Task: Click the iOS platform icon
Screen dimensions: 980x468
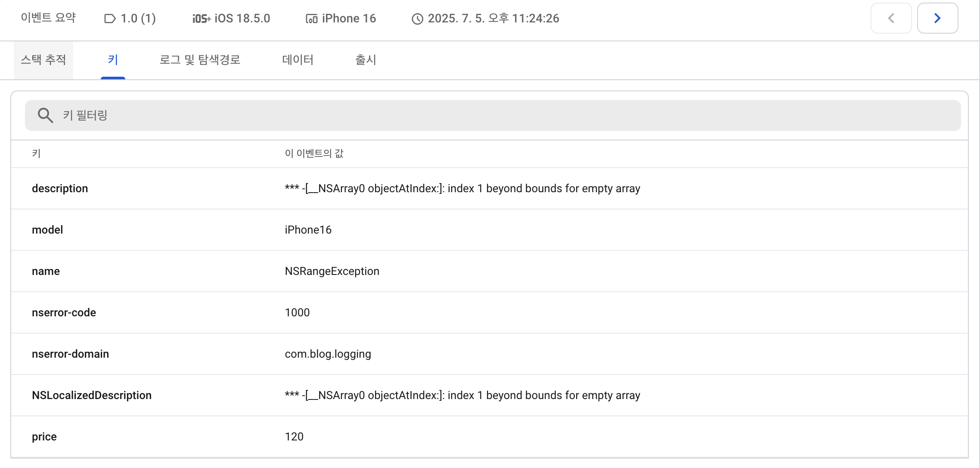Action: [201, 19]
